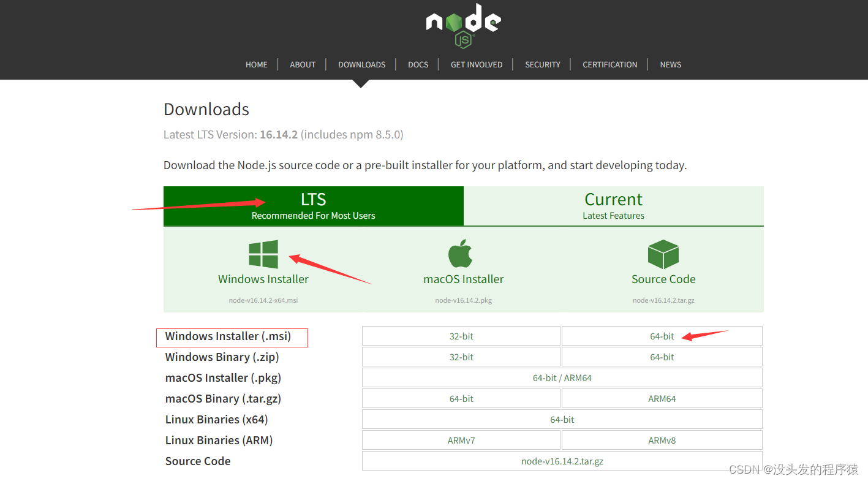Click the Source Code cube icon

click(663, 254)
